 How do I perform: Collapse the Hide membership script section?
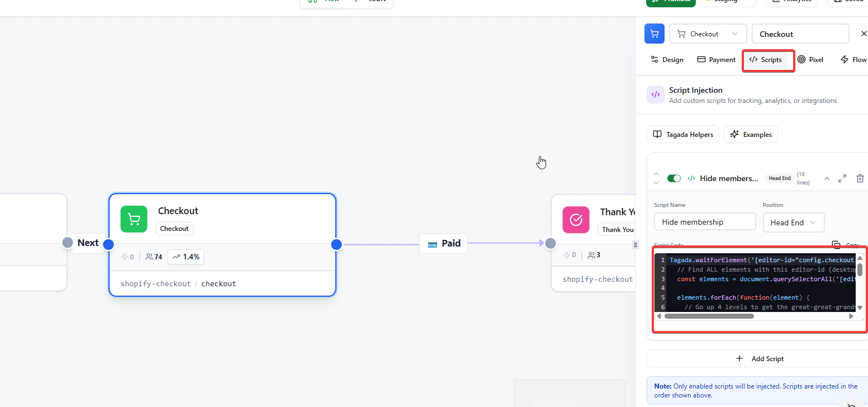pos(827,178)
